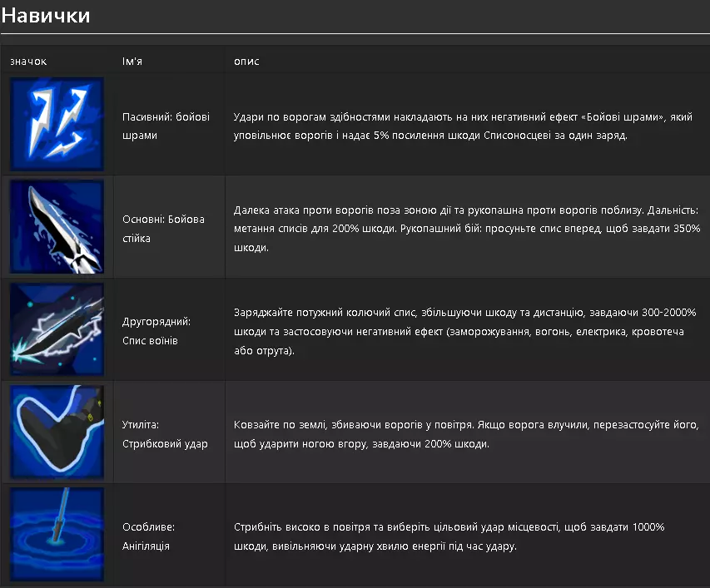710x588 pixels.
Task: Click the 'значок' column header
Action: tap(28, 62)
